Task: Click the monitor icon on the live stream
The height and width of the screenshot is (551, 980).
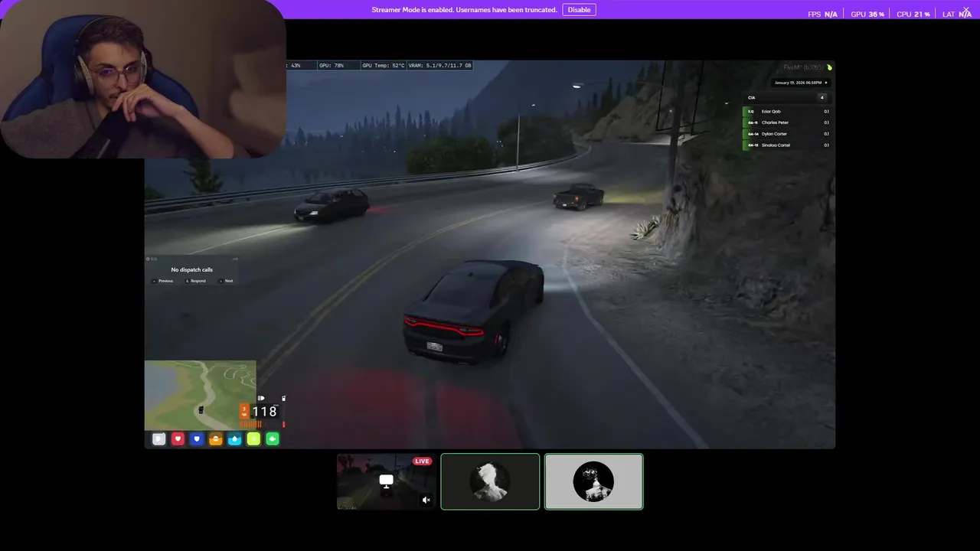Action: coord(387,481)
